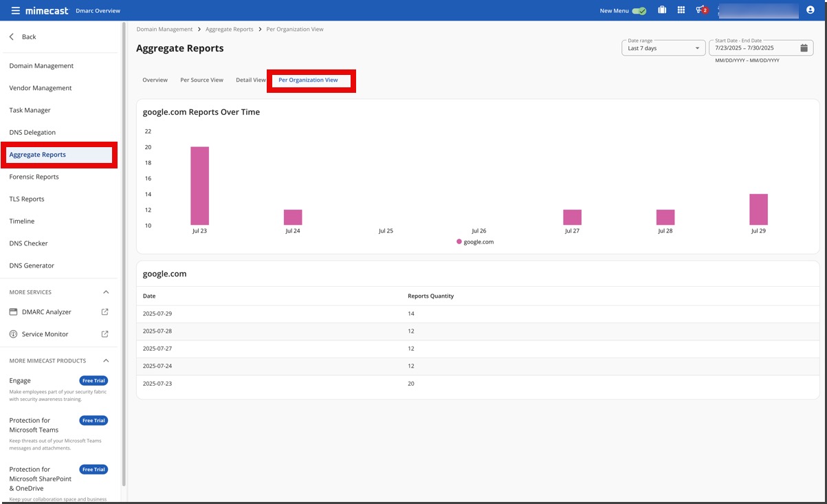This screenshot has height=504, width=827.
Task: Open the user account avatar icon
Action: [x=810, y=10]
